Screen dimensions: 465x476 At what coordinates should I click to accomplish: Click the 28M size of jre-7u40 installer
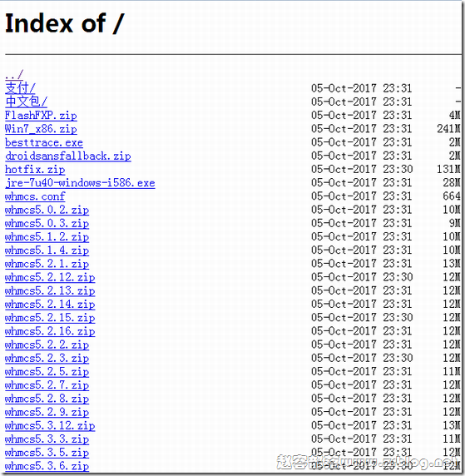[x=452, y=183]
